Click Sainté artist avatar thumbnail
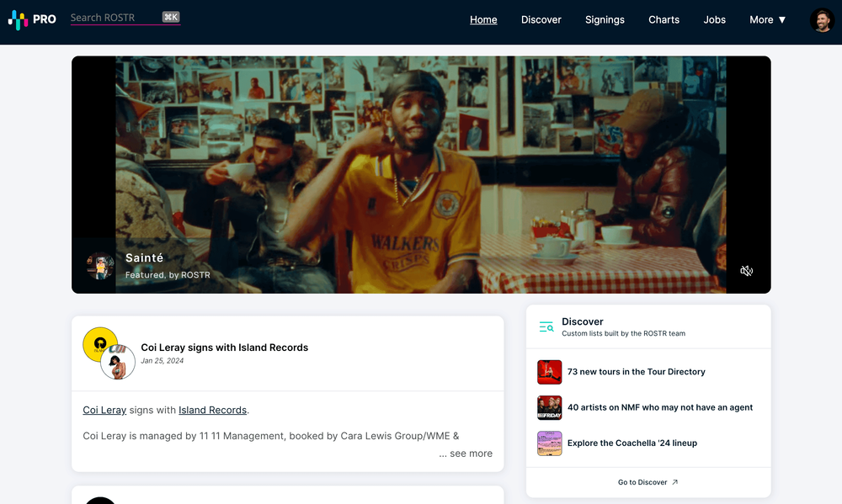Image resolution: width=842 pixels, height=504 pixels. [100, 266]
